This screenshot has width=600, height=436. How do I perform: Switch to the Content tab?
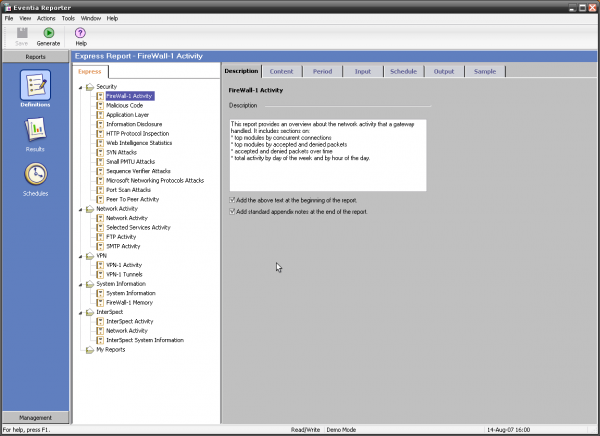coord(281,71)
